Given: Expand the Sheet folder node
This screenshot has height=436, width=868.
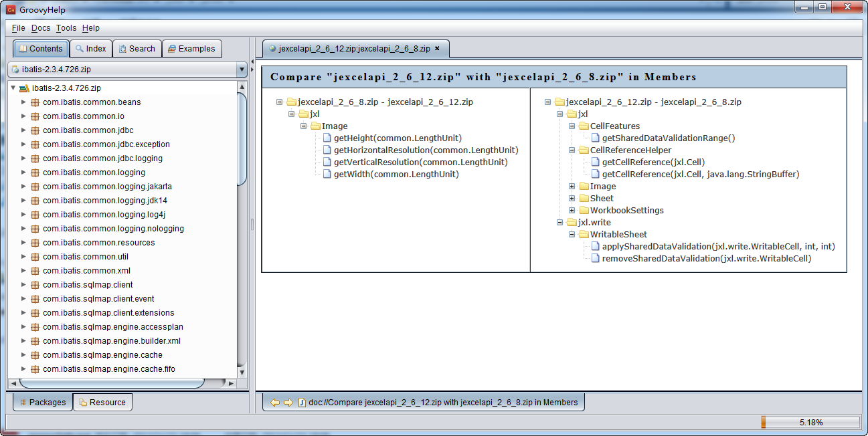Looking at the screenshot, I should coord(572,199).
